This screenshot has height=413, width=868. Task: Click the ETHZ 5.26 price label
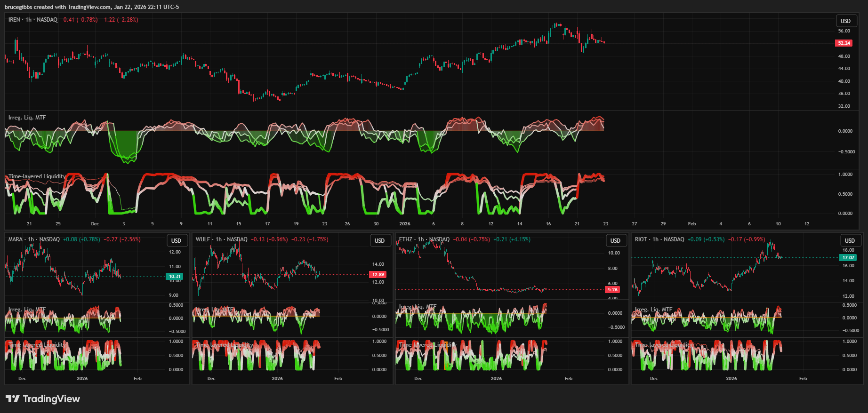click(612, 290)
